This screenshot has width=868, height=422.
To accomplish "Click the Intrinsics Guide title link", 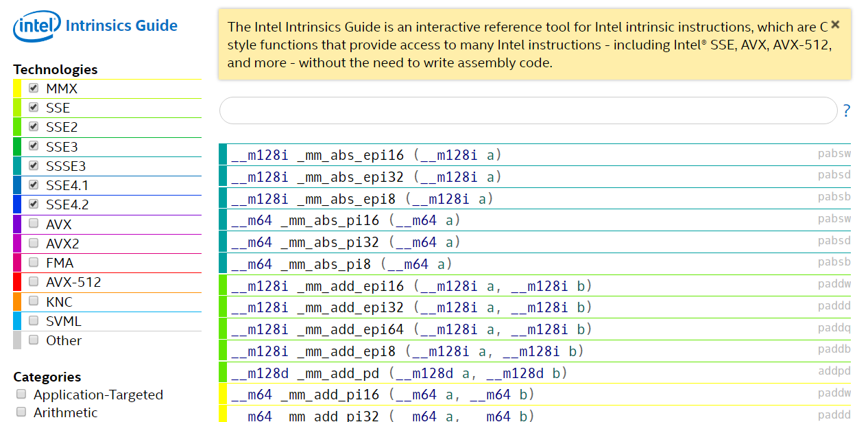I will click(121, 26).
